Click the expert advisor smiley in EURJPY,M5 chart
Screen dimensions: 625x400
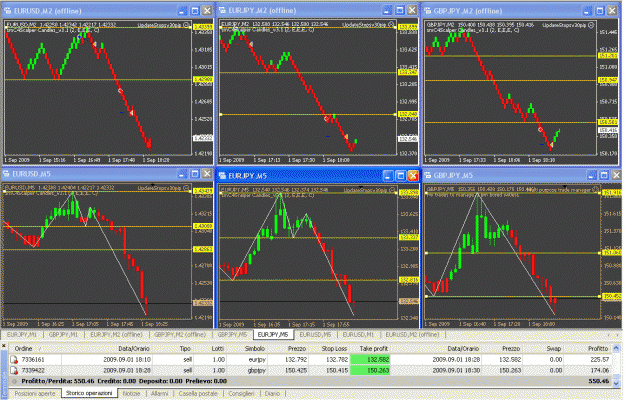click(x=392, y=190)
